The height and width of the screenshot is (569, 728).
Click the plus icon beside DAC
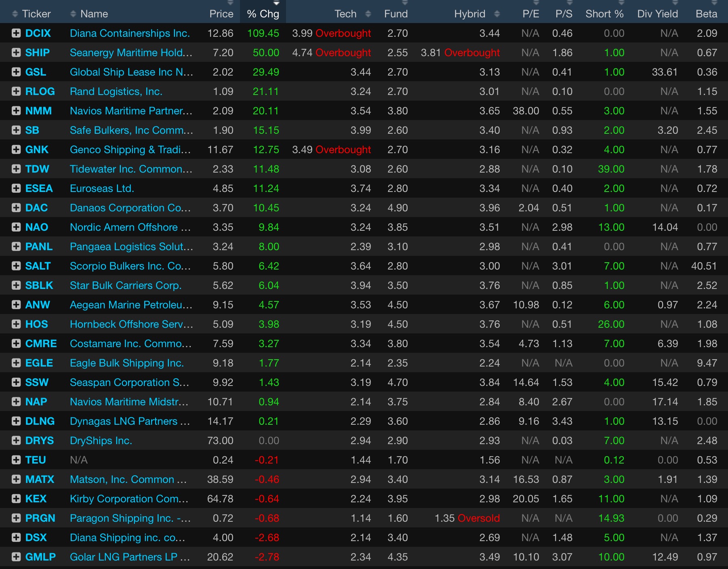click(16, 208)
